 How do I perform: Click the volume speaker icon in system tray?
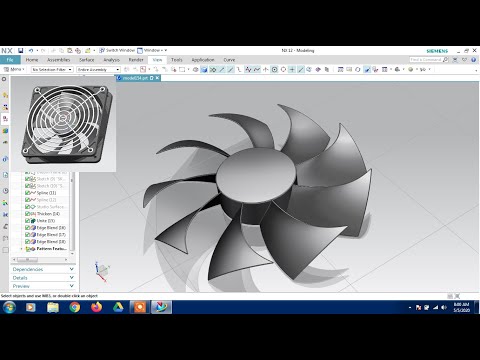coord(444,307)
